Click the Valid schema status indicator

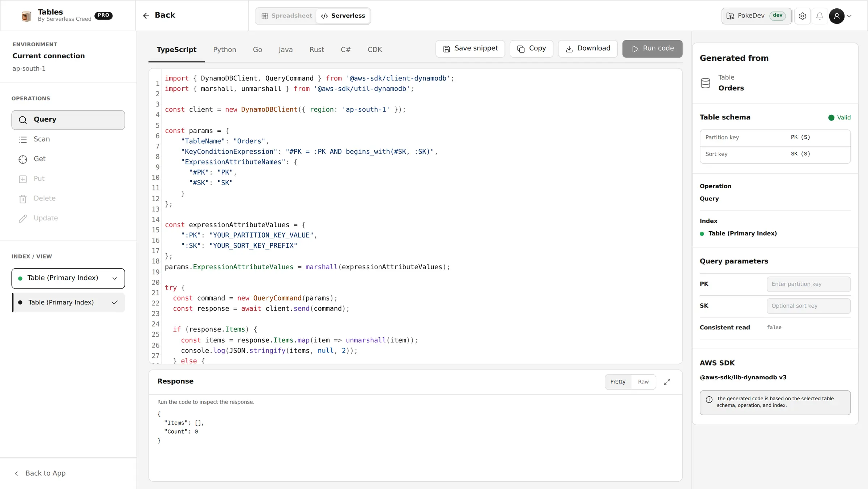click(839, 118)
